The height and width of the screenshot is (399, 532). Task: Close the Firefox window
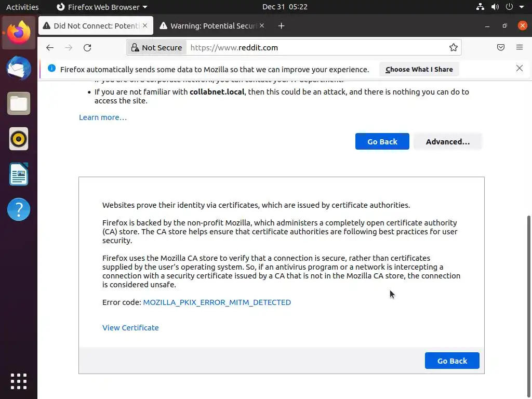click(x=523, y=26)
